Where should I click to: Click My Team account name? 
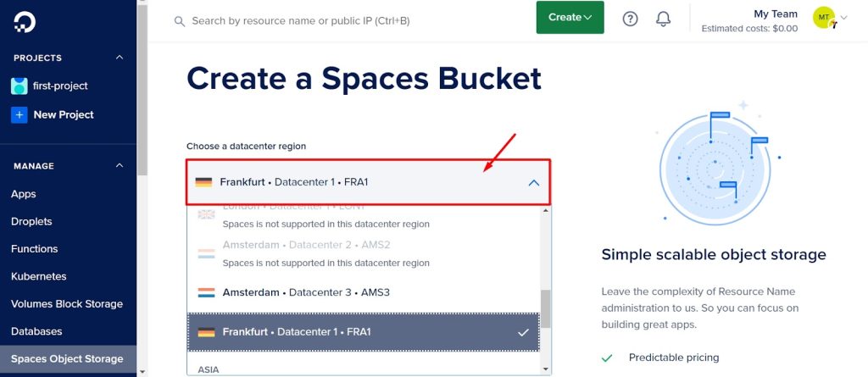[x=776, y=14]
